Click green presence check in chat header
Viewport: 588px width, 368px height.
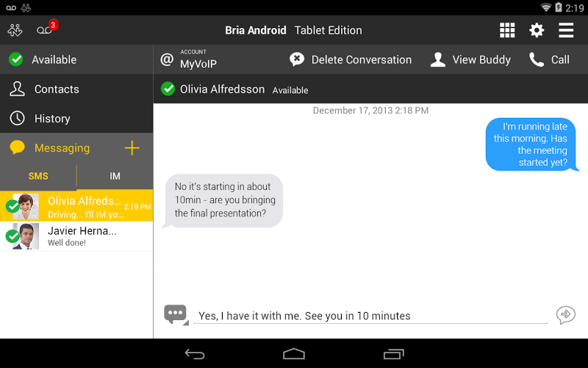click(x=168, y=89)
